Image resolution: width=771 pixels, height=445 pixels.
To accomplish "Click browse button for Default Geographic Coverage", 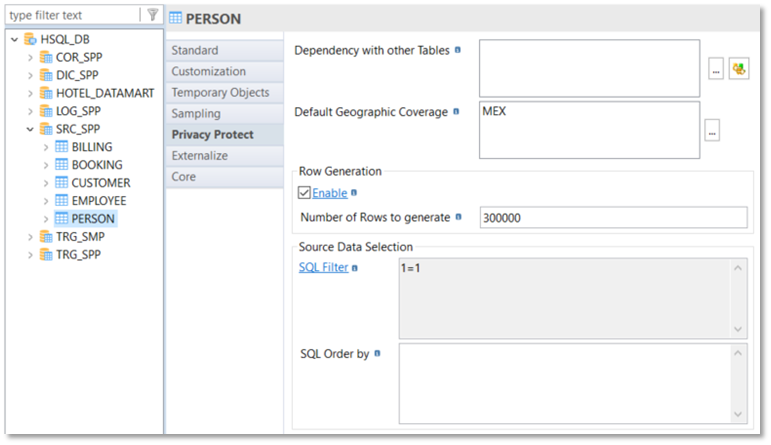I will (712, 130).
